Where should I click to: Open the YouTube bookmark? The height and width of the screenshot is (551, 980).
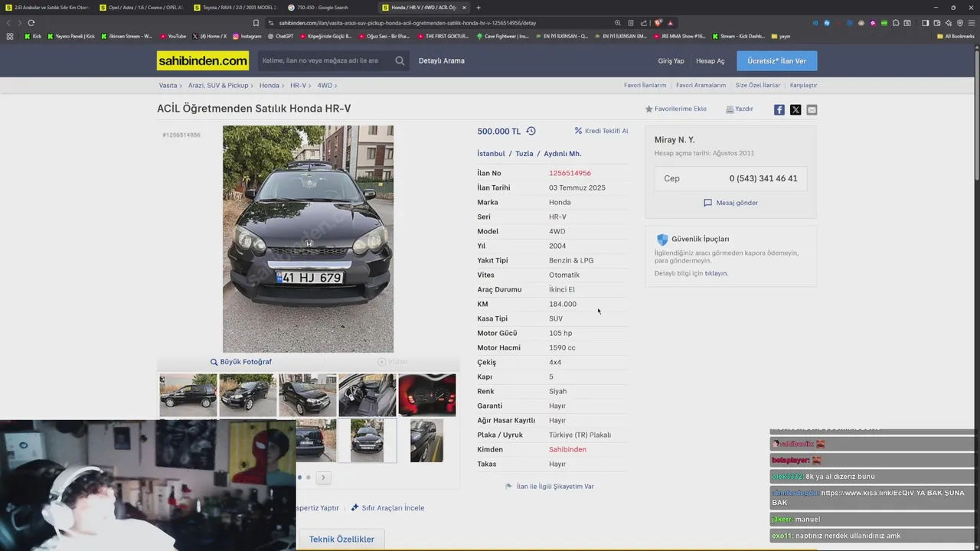[x=173, y=36]
